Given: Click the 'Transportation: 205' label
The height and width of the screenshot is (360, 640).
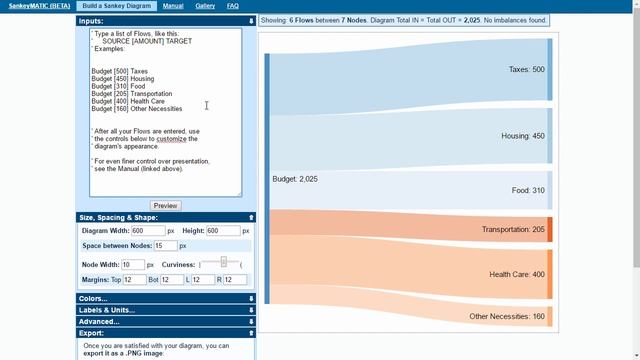Looking at the screenshot, I should pos(513,229).
